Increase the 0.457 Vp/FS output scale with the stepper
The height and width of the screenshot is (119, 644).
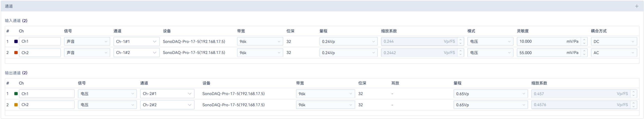click(633, 92)
